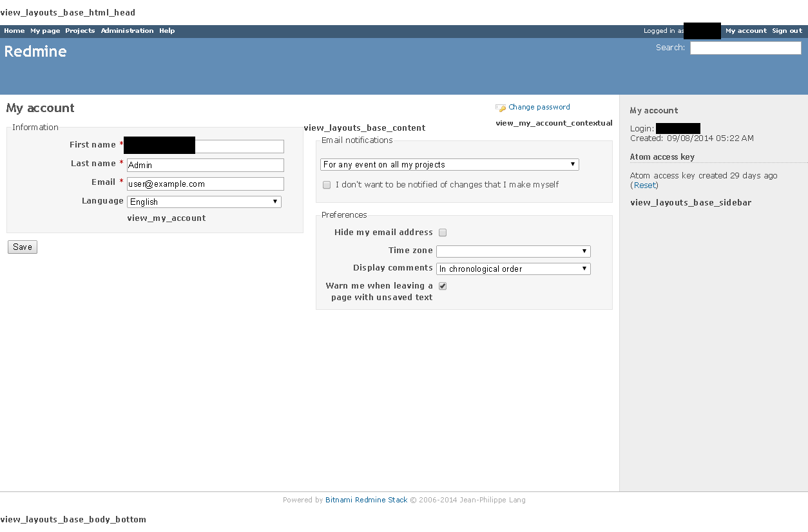Sign out of Redmine
This screenshot has height=532, width=808.
point(787,30)
